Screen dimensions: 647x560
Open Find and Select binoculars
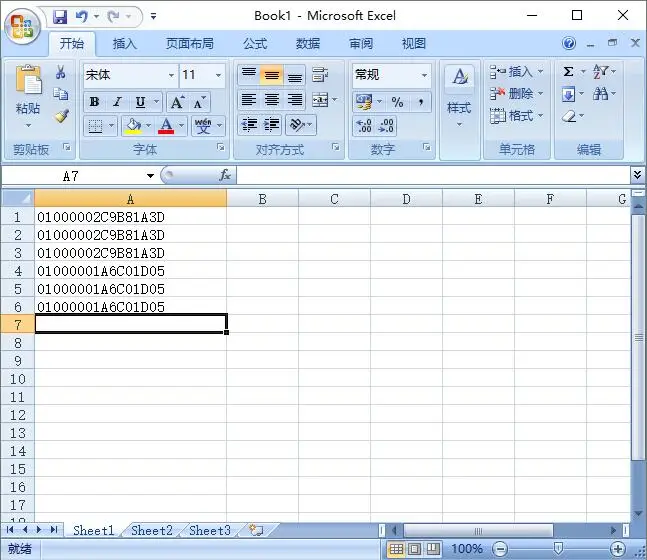pyautogui.click(x=600, y=95)
